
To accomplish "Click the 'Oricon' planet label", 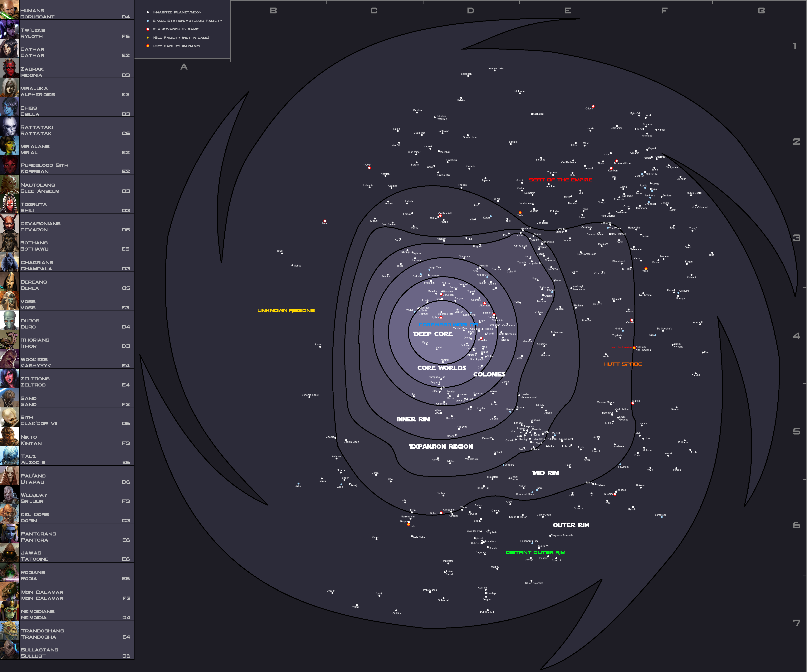I will pos(589,109).
